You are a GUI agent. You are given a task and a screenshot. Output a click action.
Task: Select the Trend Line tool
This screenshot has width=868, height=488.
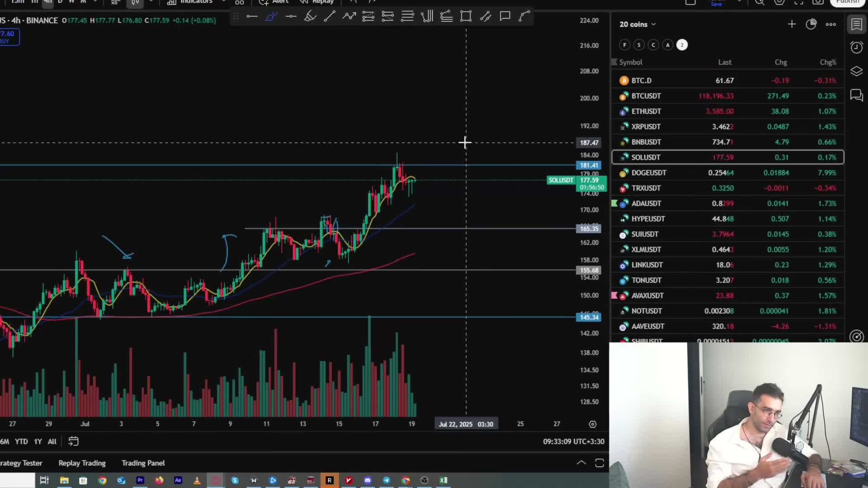click(x=330, y=17)
